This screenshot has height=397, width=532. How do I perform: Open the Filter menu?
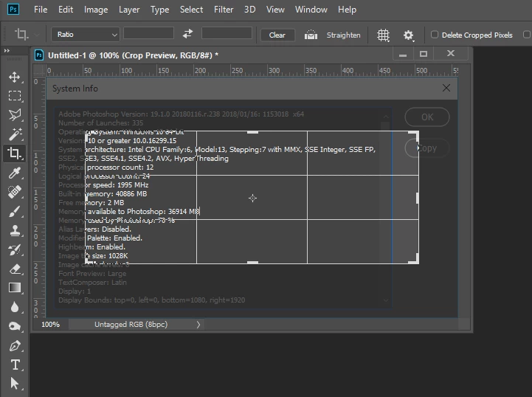224,10
